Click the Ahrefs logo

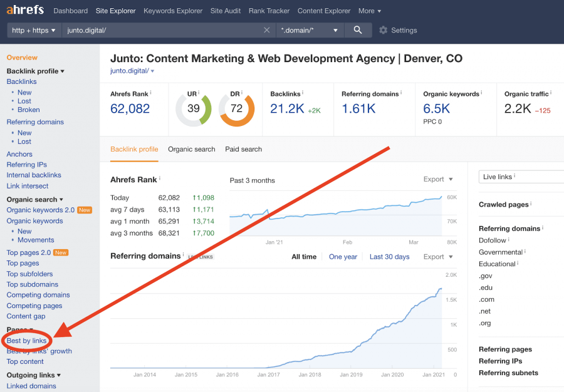tap(26, 11)
